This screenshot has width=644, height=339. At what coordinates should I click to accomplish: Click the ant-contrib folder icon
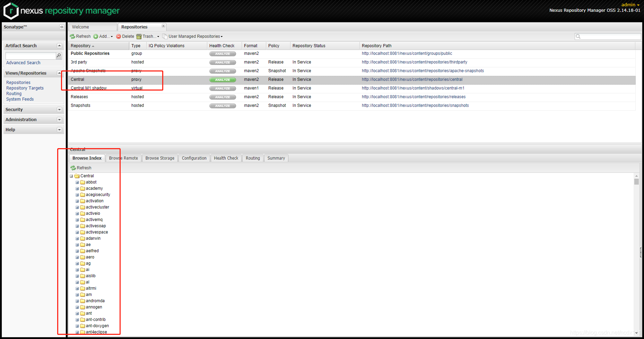click(82, 320)
